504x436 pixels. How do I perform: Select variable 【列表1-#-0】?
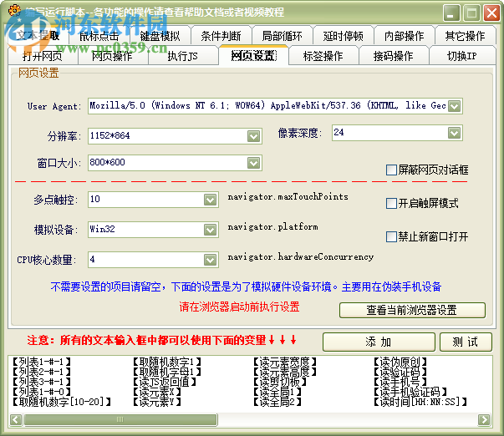tap(42, 392)
